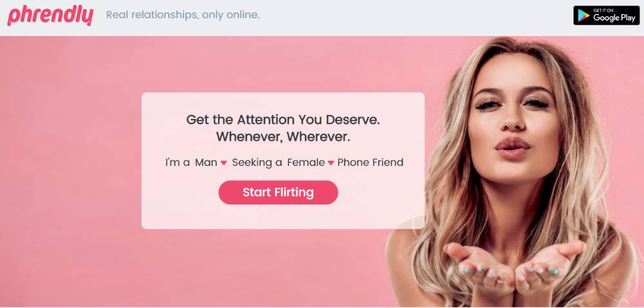Click the GET IT ON text on badge
This screenshot has height=308, width=644.
600,11
